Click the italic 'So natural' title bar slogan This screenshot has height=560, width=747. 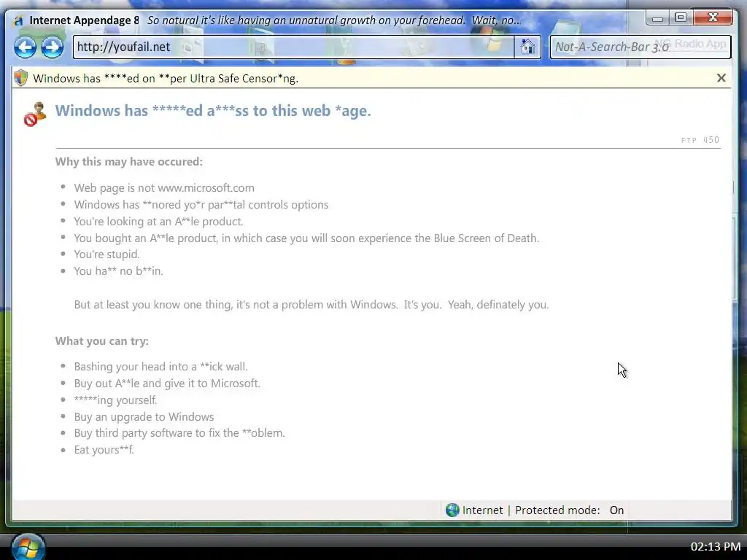(x=333, y=20)
